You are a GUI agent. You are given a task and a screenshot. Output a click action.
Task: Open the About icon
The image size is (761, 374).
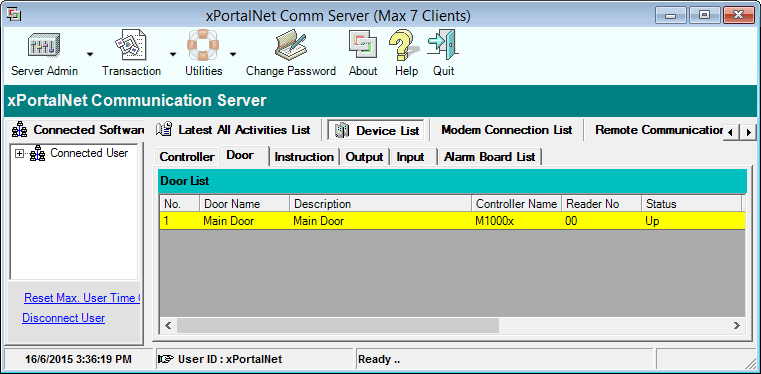363,45
